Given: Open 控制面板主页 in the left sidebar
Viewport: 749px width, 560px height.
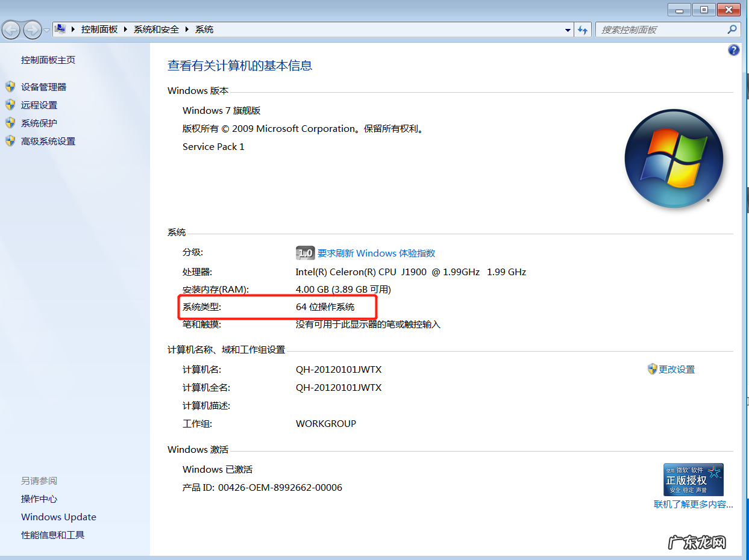Looking at the screenshot, I should click(48, 60).
